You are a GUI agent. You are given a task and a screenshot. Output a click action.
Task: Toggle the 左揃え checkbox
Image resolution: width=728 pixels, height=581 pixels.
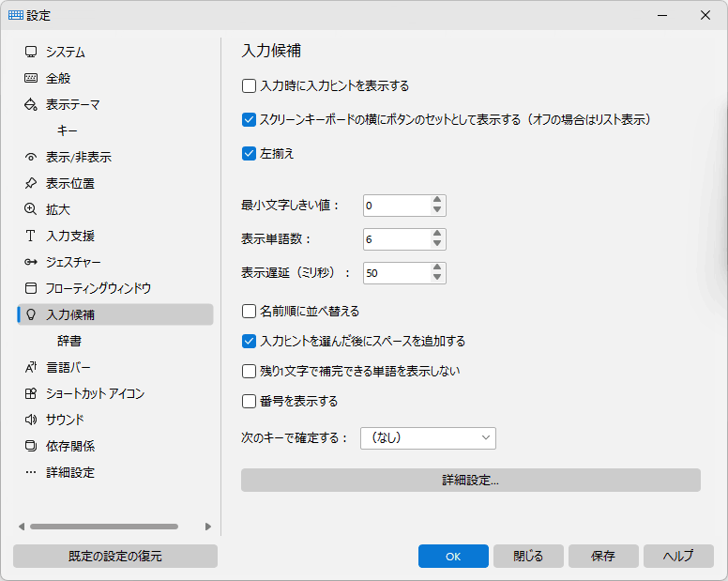pos(249,154)
